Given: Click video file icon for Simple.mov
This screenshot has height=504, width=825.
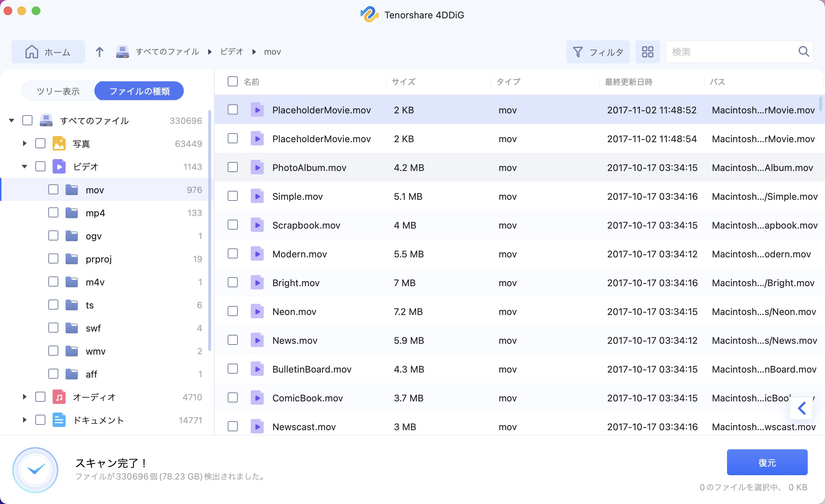Looking at the screenshot, I should pyautogui.click(x=257, y=196).
